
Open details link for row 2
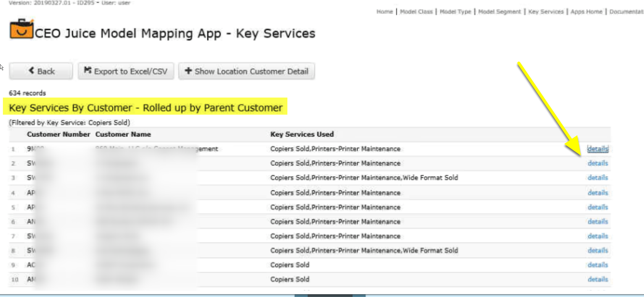click(598, 163)
